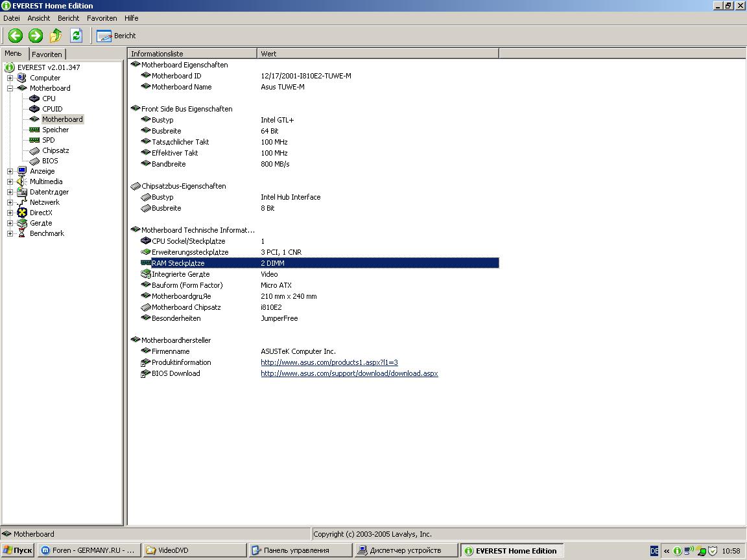
Task: Expand the Geräte tree node
Action: (x=10, y=224)
